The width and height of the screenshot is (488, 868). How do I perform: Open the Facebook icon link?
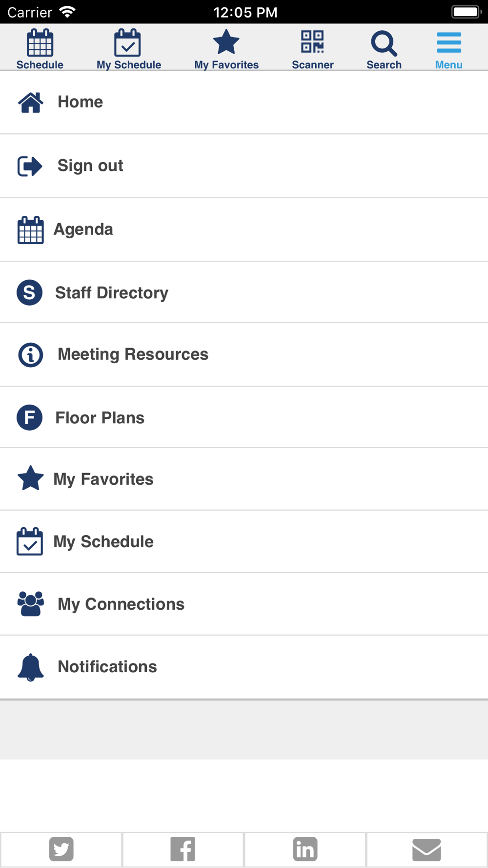(x=183, y=849)
